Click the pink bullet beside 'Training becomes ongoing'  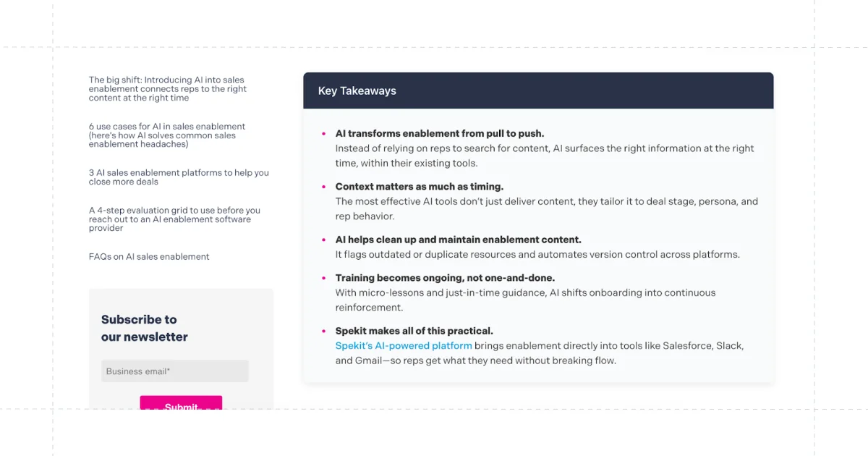pyautogui.click(x=323, y=278)
